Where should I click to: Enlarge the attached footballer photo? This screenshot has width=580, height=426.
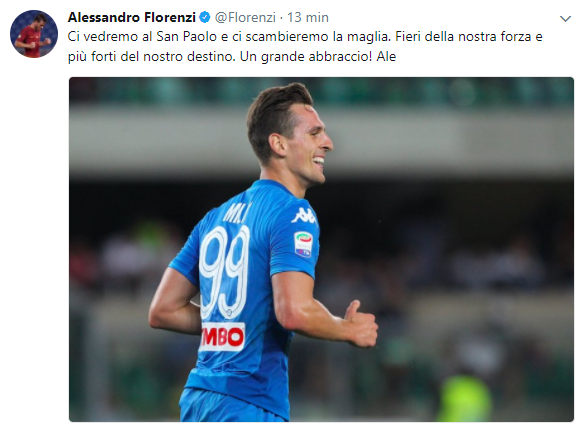321,249
